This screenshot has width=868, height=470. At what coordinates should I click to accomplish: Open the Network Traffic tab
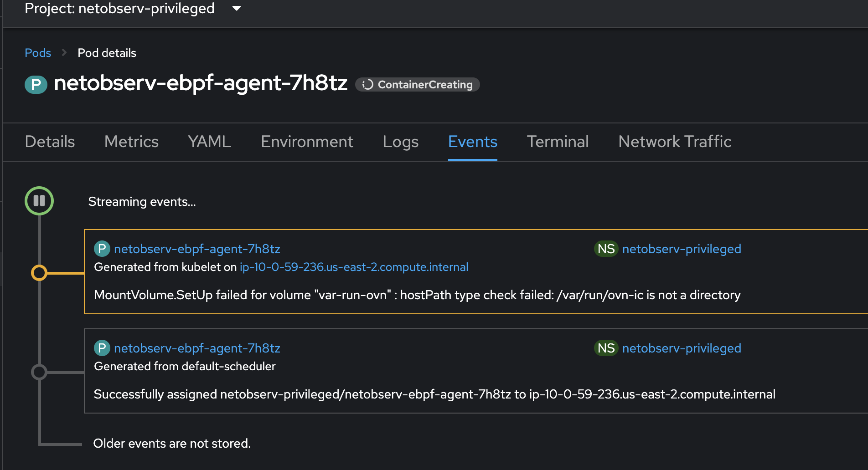(675, 142)
